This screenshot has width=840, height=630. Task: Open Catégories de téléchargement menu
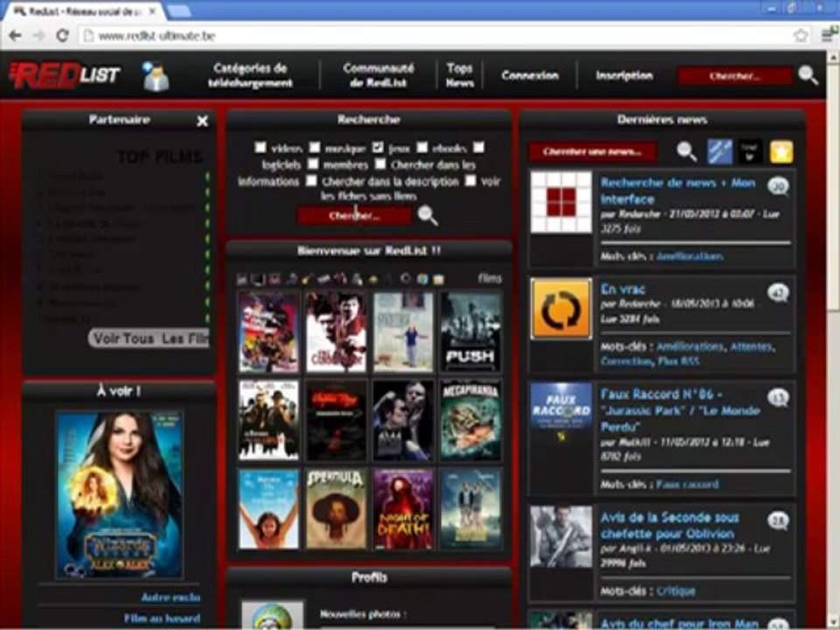pyautogui.click(x=250, y=75)
